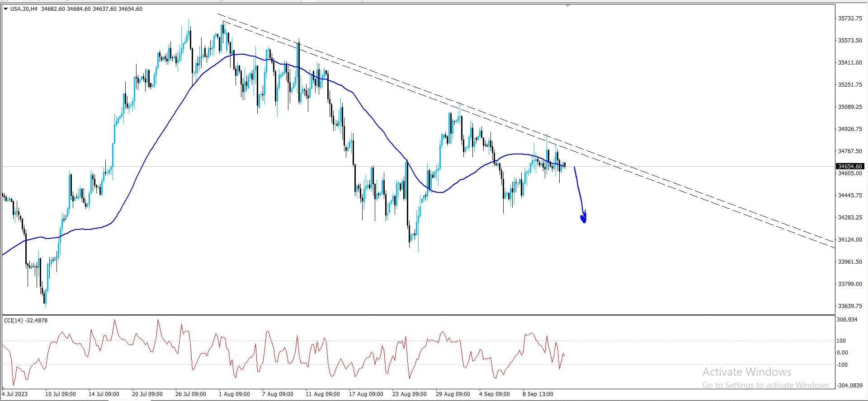
Task: Click price level 33961.50 on the axis
Action: [850, 262]
